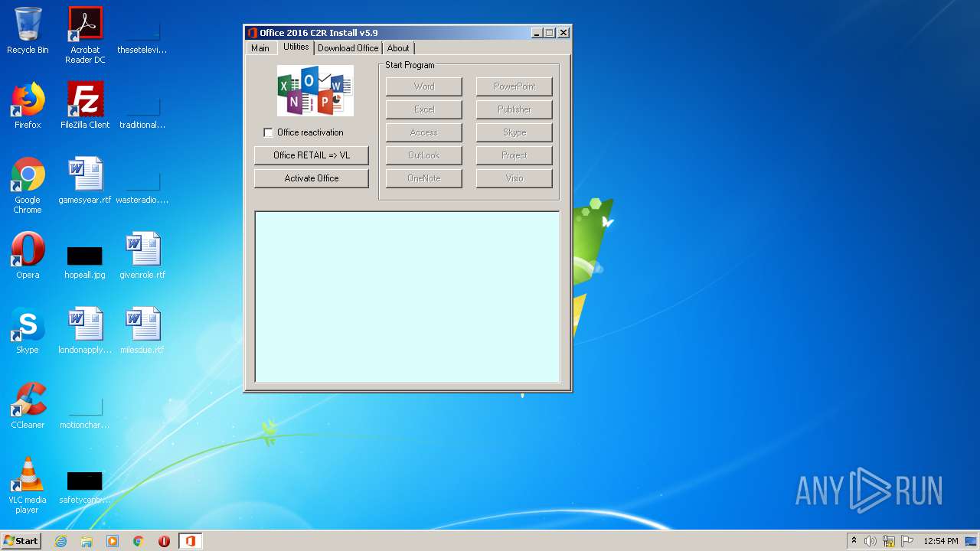980x551 pixels.
Task: Open FileZilla Client desktop shortcut
Action: [x=85, y=106]
